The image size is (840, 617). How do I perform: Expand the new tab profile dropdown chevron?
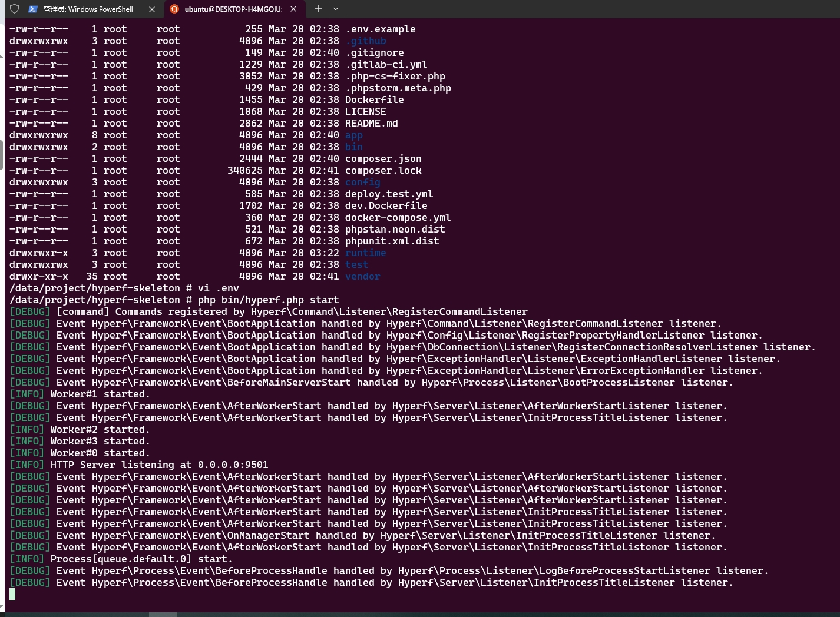(336, 9)
